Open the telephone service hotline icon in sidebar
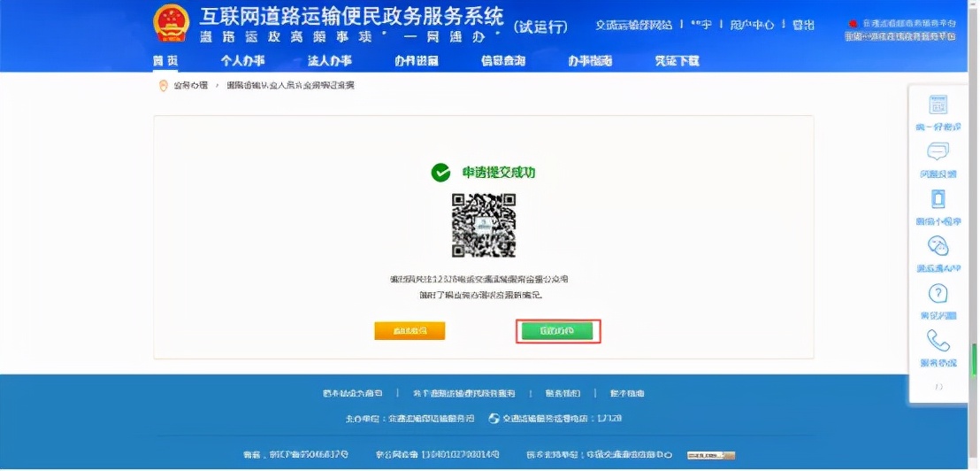980x471 pixels. click(x=938, y=341)
